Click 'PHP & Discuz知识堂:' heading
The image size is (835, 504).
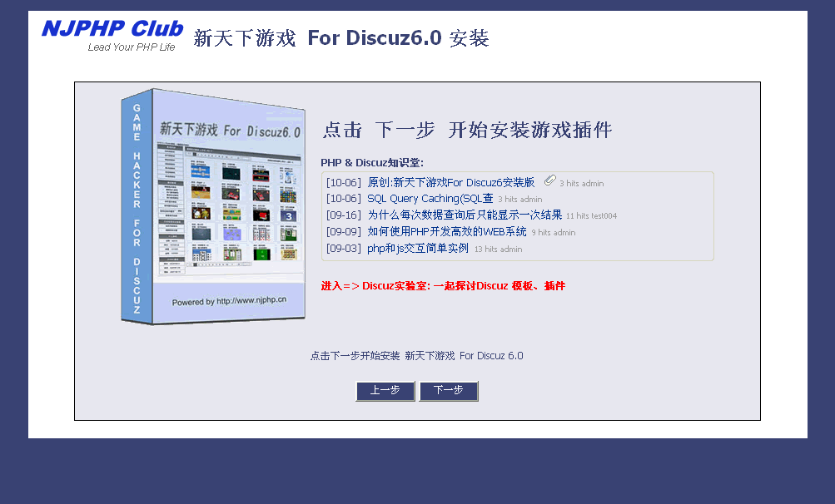pos(372,163)
